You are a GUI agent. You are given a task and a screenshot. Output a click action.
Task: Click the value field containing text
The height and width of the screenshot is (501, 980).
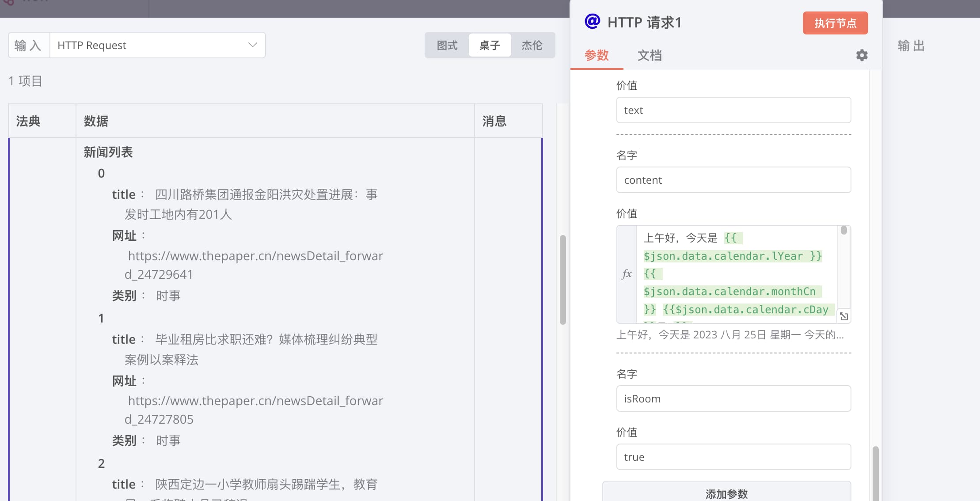point(733,110)
